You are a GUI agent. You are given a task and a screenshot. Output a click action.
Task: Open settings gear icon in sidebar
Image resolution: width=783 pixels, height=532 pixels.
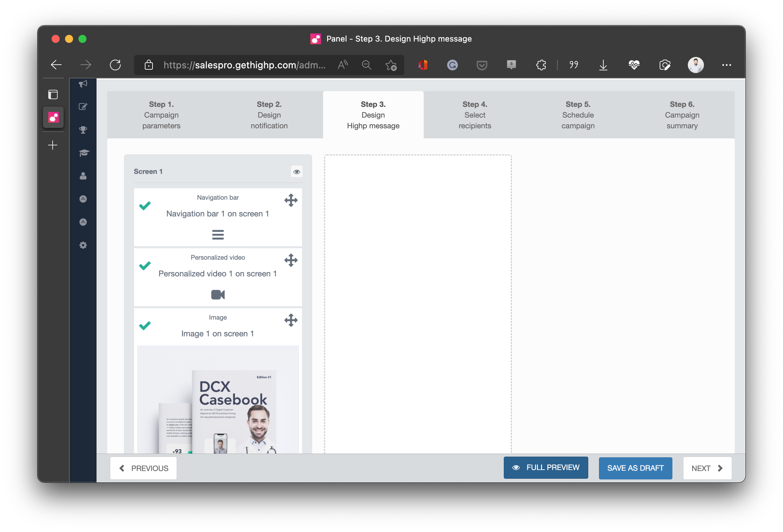coord(83,245)
